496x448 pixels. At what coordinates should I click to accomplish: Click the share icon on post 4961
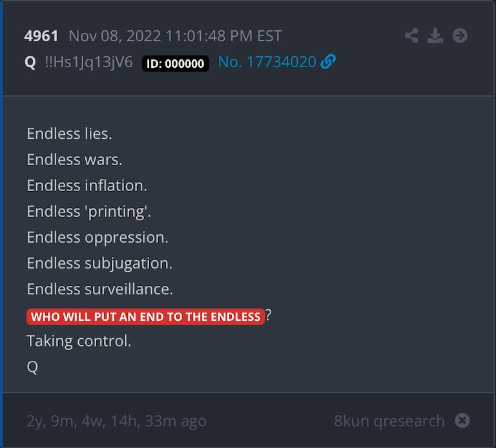(411, 36)
